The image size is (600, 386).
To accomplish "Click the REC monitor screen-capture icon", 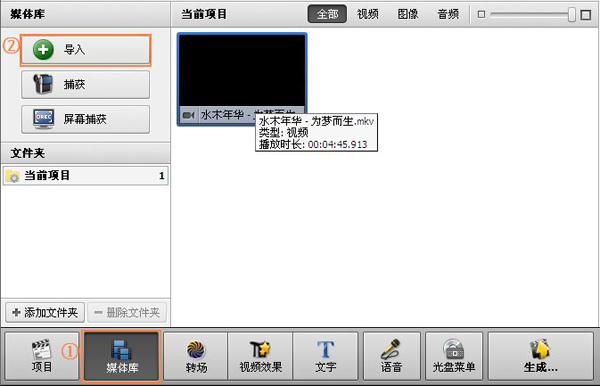I will [x=43, y=119].
